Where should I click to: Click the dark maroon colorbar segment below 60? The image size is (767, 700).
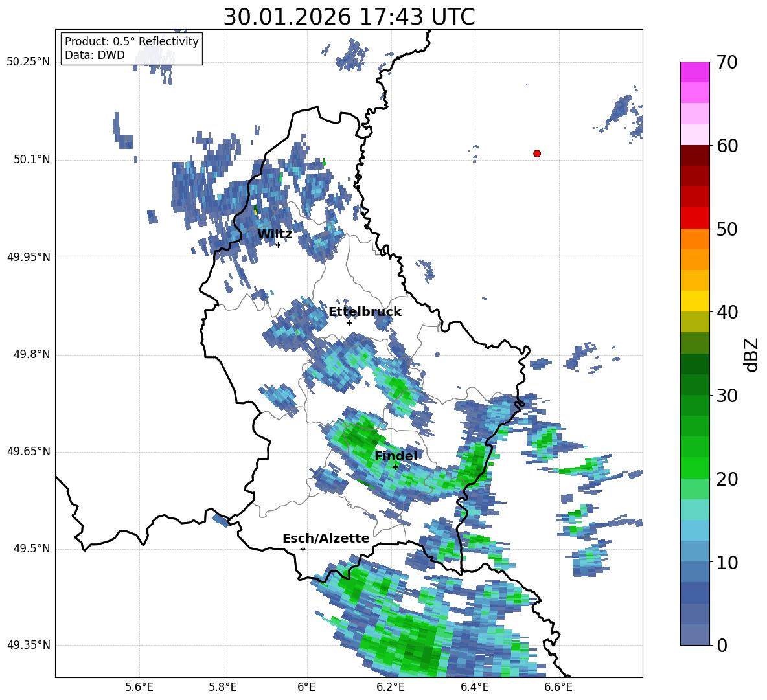(694, 155)
